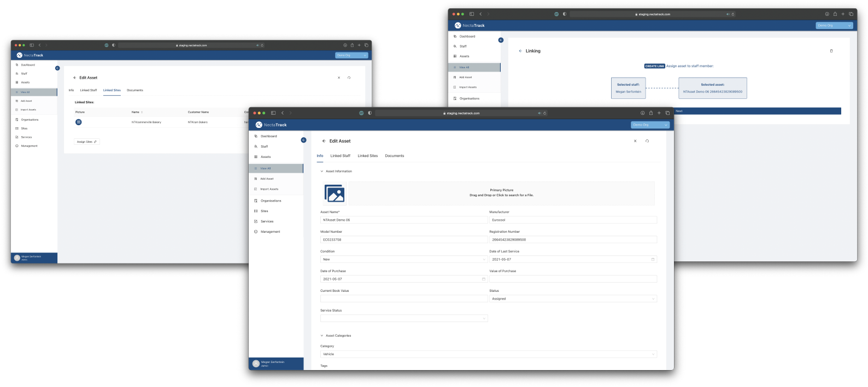Click the Manufacturer field containing Eurocool

click(572, 220)
